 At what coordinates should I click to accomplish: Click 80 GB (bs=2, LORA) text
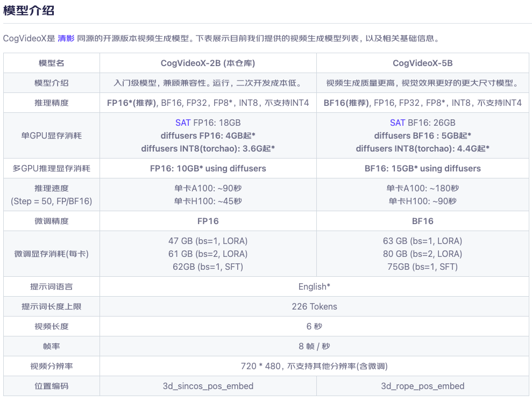click(x=423, y=254)
